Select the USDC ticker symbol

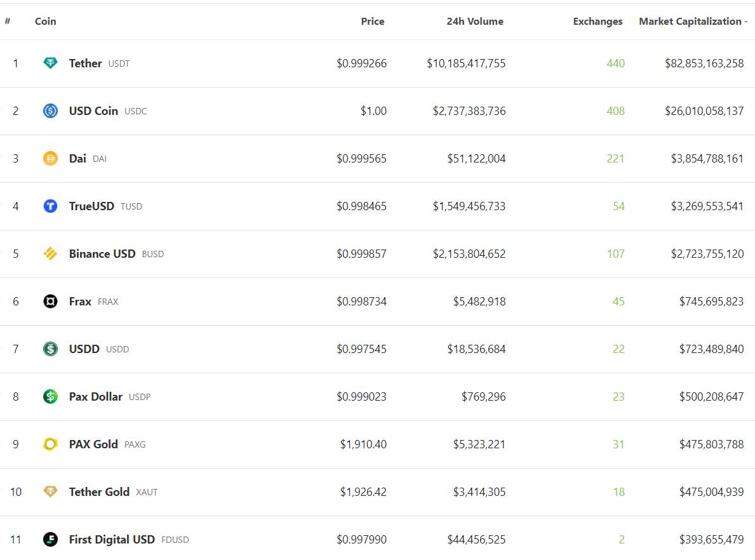[x=136, y=111]
